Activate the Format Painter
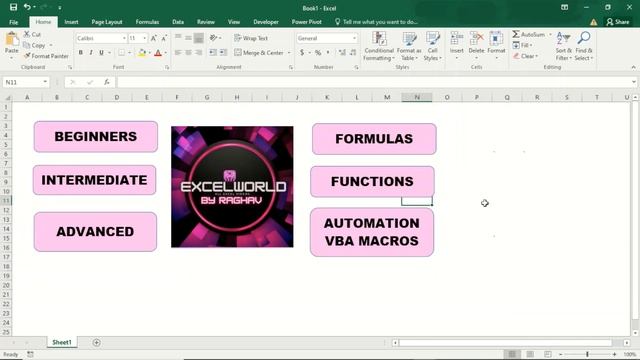This screenshot has width=640, height=360. (x=46, y=56)
